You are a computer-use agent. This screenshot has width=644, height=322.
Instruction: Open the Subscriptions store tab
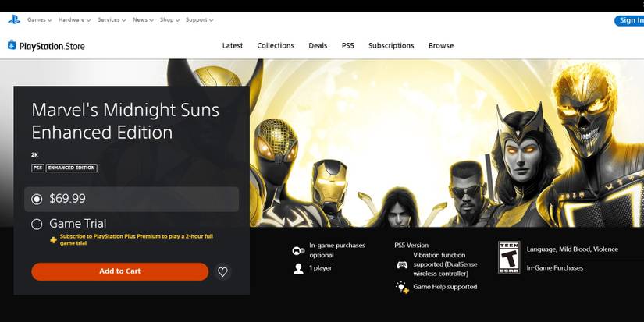coord(391,45)
